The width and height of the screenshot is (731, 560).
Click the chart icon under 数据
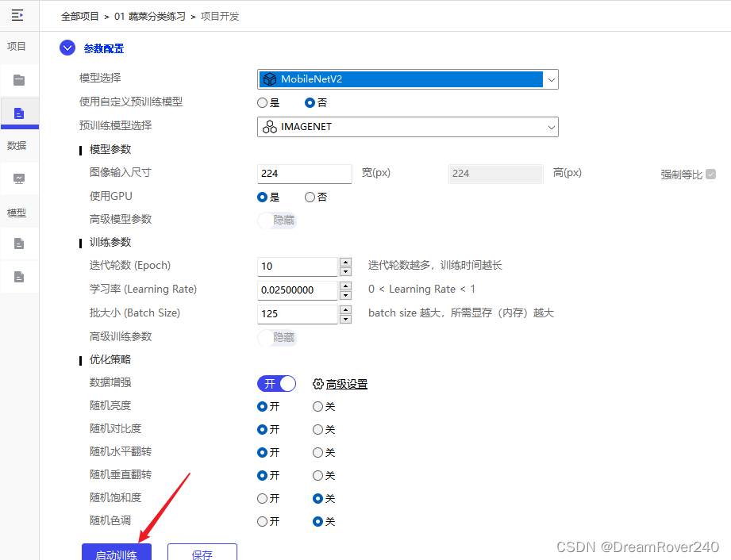click(17, 178)
